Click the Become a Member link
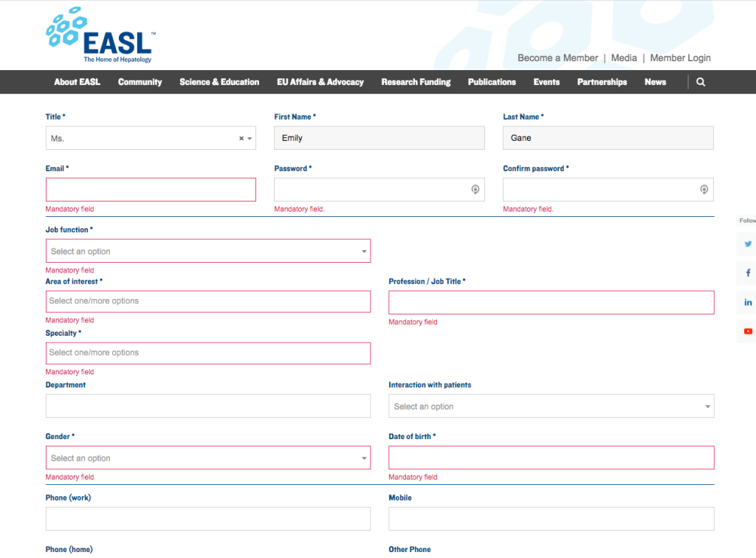The width and height of the screenshot is (756, 558). tap(557, 58)
